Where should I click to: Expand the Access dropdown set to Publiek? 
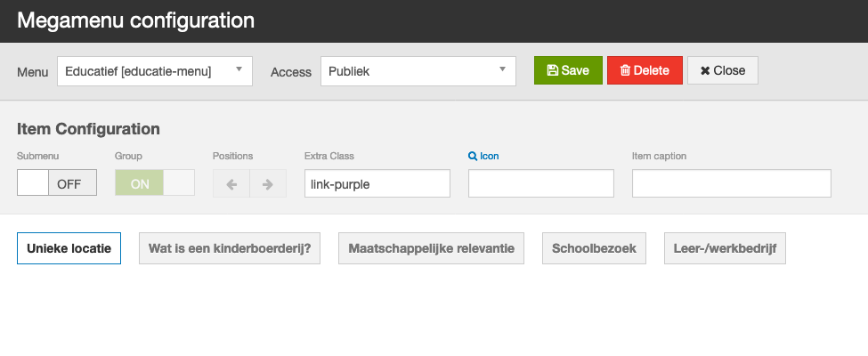point(418,70)
